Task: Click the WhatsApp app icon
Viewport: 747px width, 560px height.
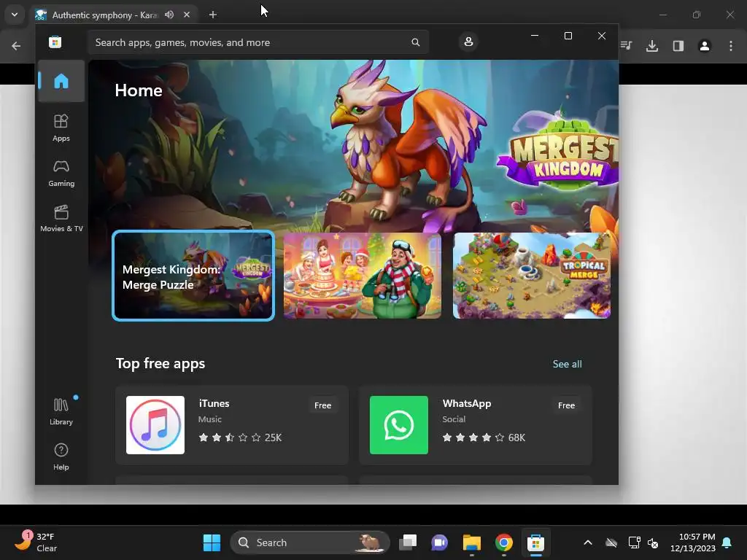Action: [x=399, y=425]
